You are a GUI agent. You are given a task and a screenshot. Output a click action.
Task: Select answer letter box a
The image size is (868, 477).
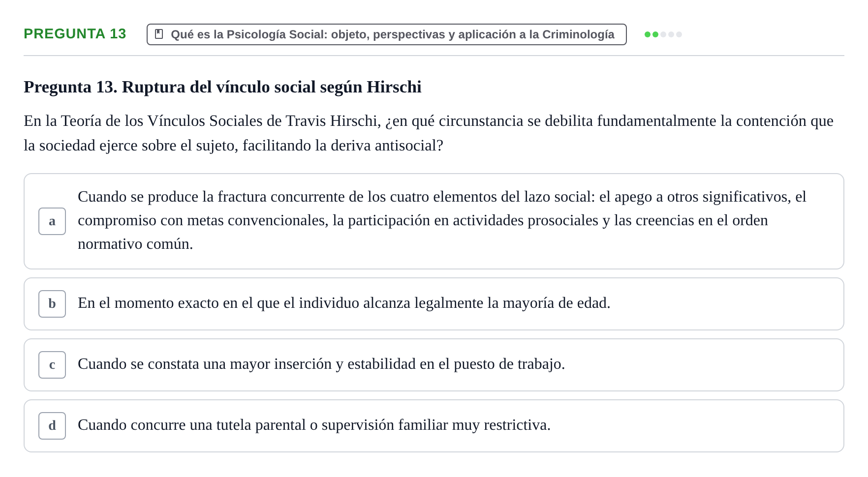click(x=52, y=221)
